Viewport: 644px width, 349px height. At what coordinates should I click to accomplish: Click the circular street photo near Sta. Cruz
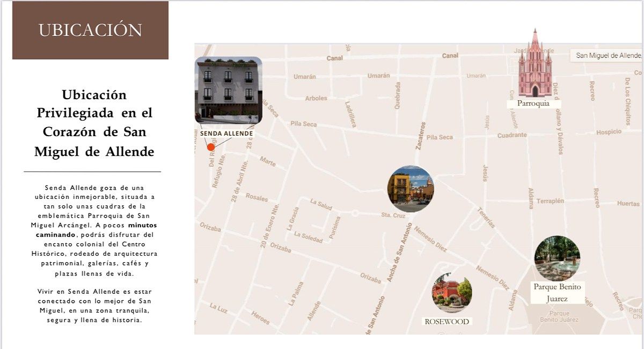411,189
